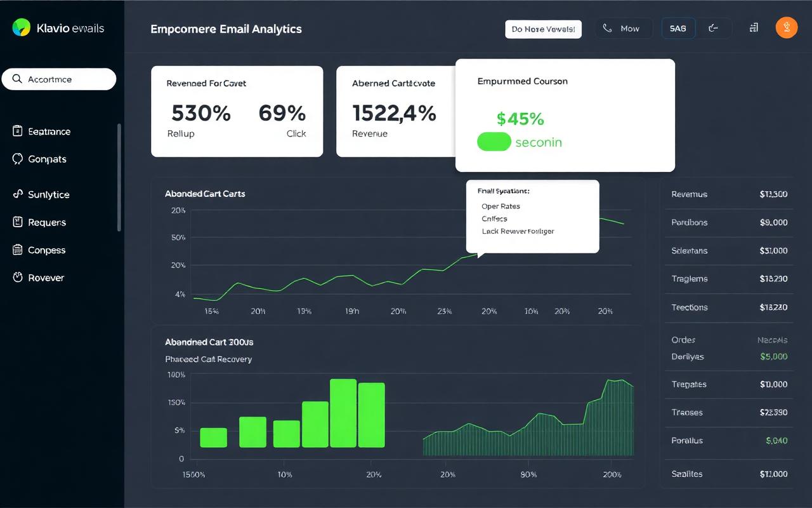812x508 pixels.
Task: Click the phone icon beside Mow
Action: click(x=607, y=28)
